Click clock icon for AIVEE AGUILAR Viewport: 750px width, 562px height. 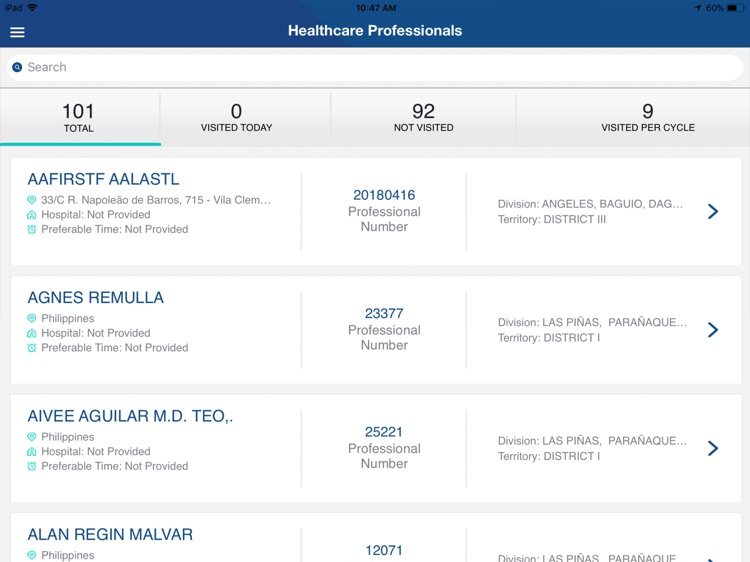coord(32,466)
